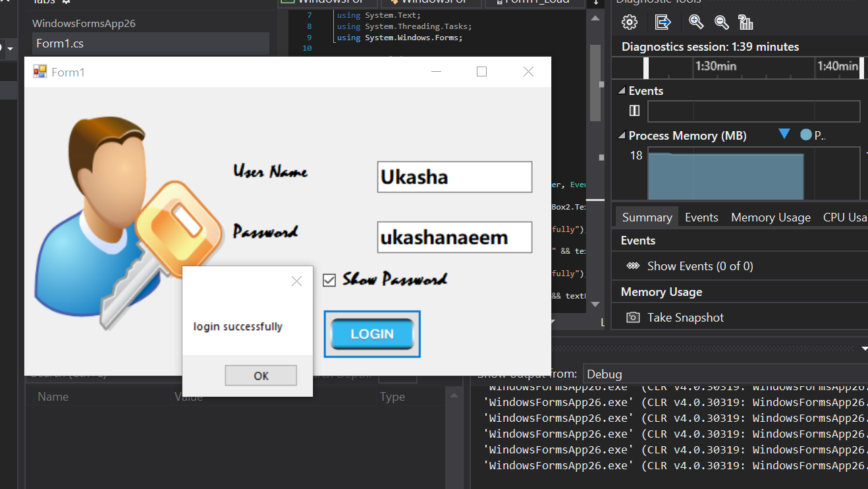Collapse the Events graph section
The width and height of the screenshot is (868, 489).
[x=621, y=91]
